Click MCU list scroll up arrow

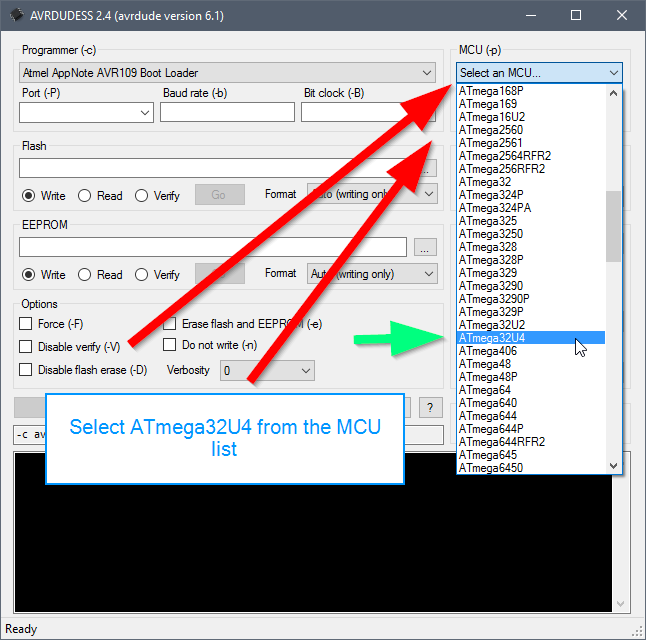(613, 93)
